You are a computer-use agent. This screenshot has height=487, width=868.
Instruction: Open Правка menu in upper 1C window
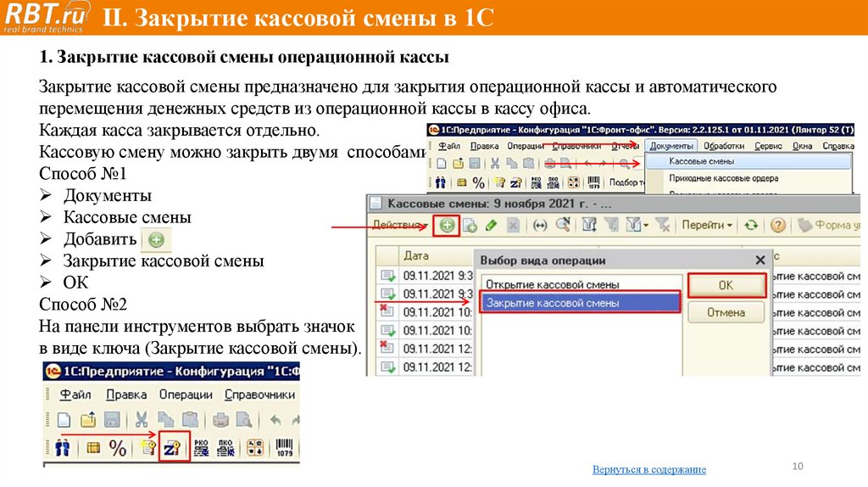(x=484, y=146)
